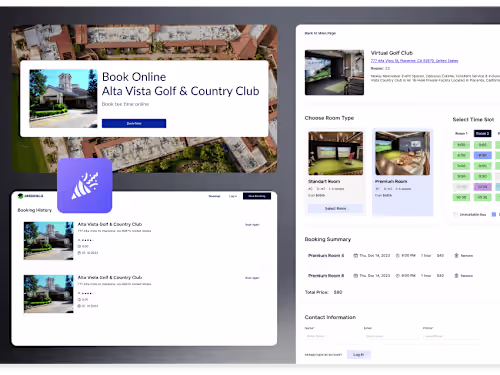The height and width of the screenshot is (375, 500).
Task: Switch to the Room 1 tab
Action: coord(461,133)
